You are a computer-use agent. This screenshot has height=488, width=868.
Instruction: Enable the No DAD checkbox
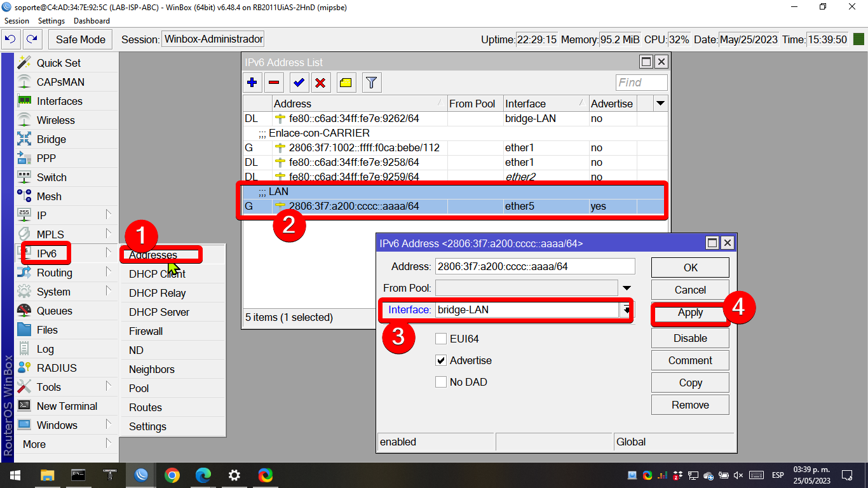tap(441, 382)
